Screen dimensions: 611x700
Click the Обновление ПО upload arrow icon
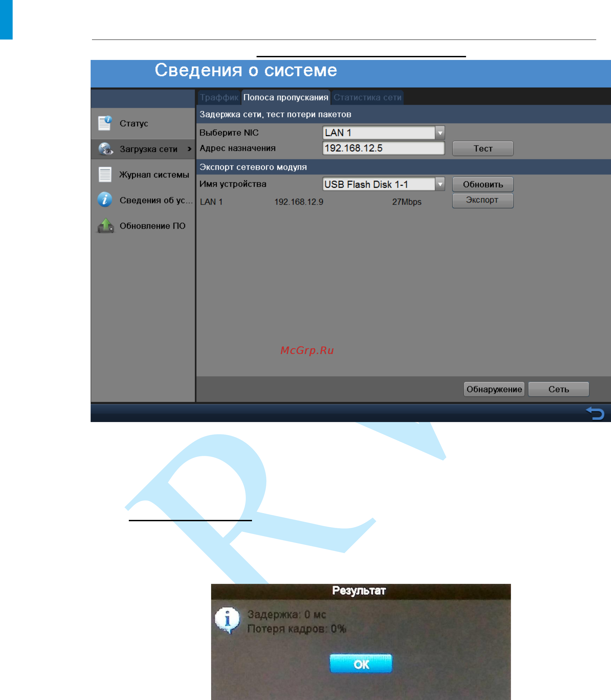(106, 225)
